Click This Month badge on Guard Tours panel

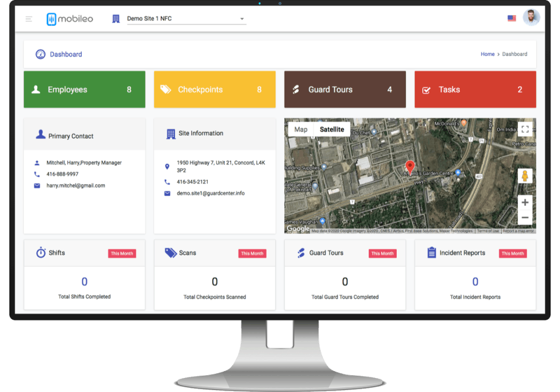pos(382,254)
